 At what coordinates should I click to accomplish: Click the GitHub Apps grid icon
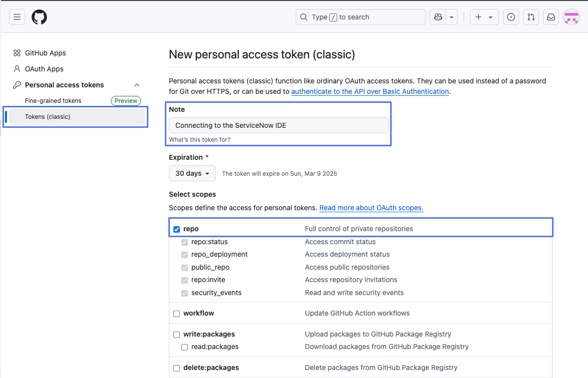17,53
